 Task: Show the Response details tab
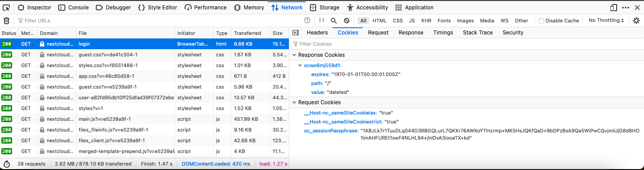tap(411, 33)
